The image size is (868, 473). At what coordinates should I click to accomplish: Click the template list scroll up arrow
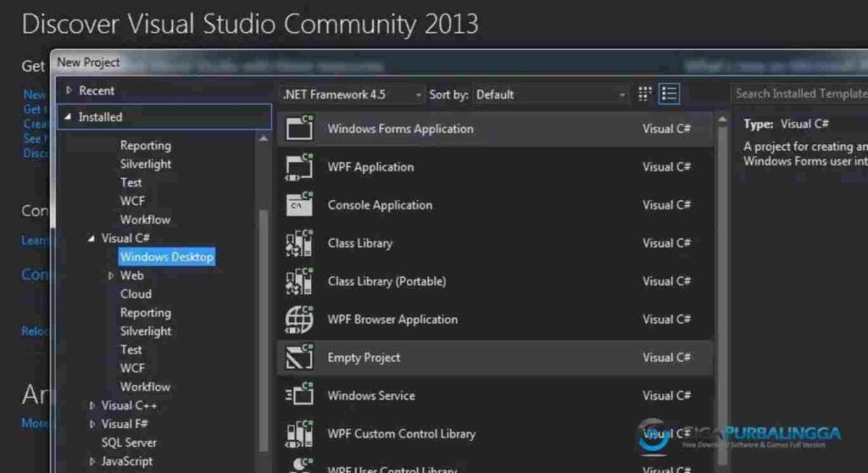pos(722,119)
